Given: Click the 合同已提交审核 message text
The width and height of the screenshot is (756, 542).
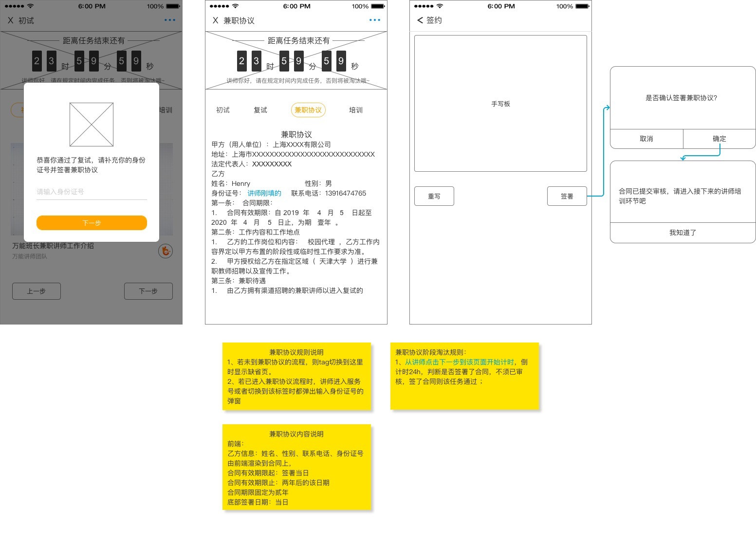Looking at the screenshot, I should (x=680, y=196).
